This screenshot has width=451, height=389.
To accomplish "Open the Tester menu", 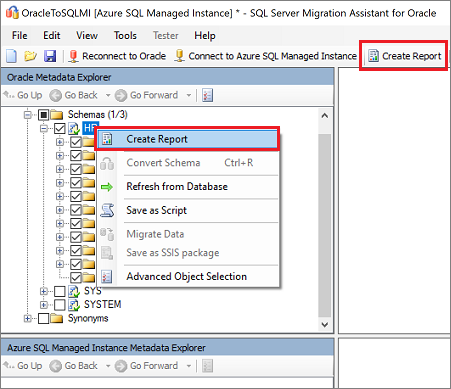I will pos(166,35).
